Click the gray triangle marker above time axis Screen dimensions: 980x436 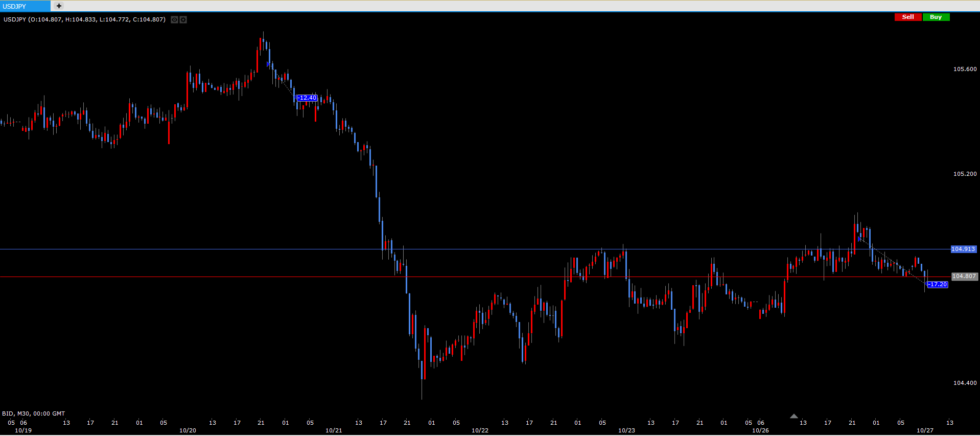pyautogui.click(x=794, y=416)
